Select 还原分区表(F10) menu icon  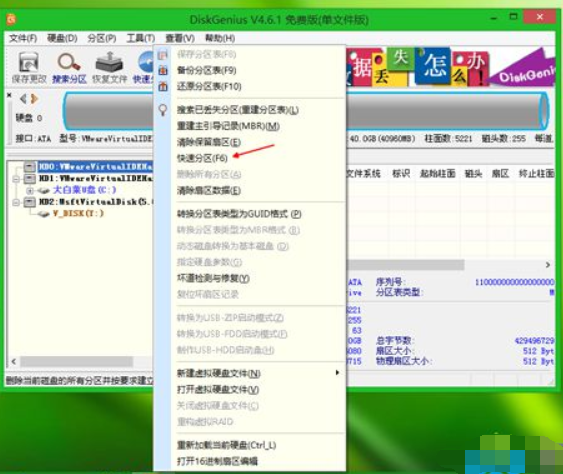pyautogui.click(x=163, y=86)
